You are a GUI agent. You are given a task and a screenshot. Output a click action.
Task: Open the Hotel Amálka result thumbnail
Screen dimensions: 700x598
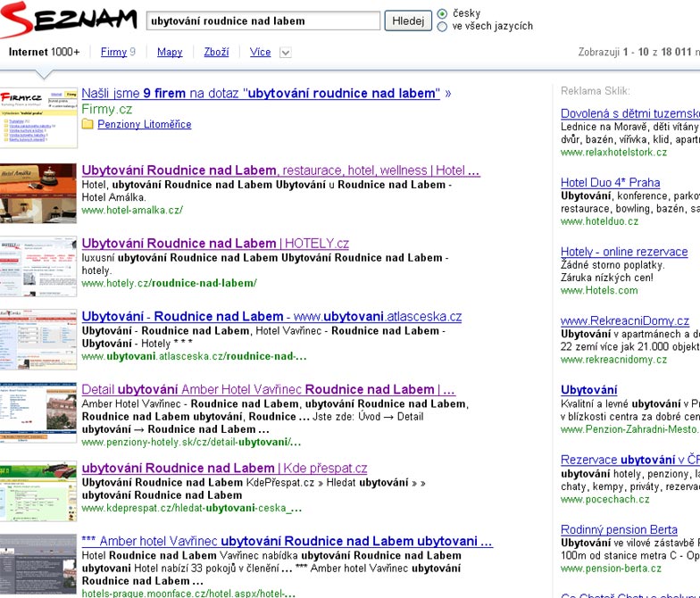point(38,193)
